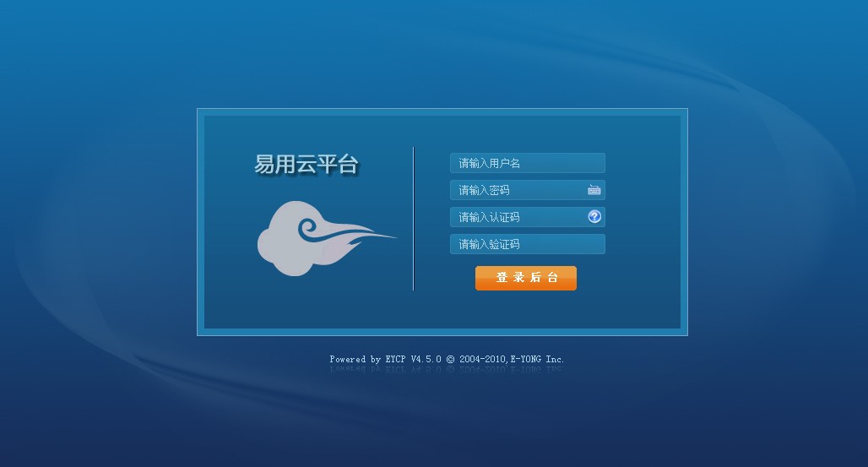Click the 易用云平台 title text

tap(307, 165)
